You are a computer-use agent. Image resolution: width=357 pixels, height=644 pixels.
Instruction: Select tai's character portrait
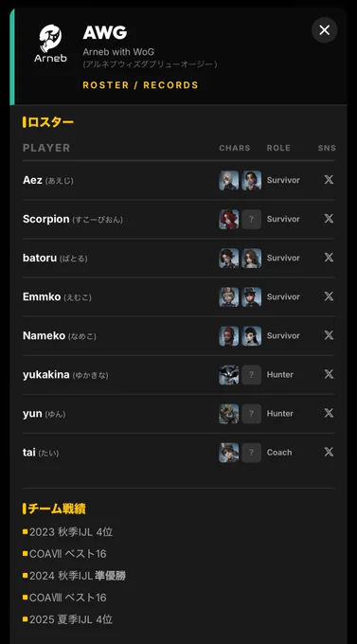point(229,453)
